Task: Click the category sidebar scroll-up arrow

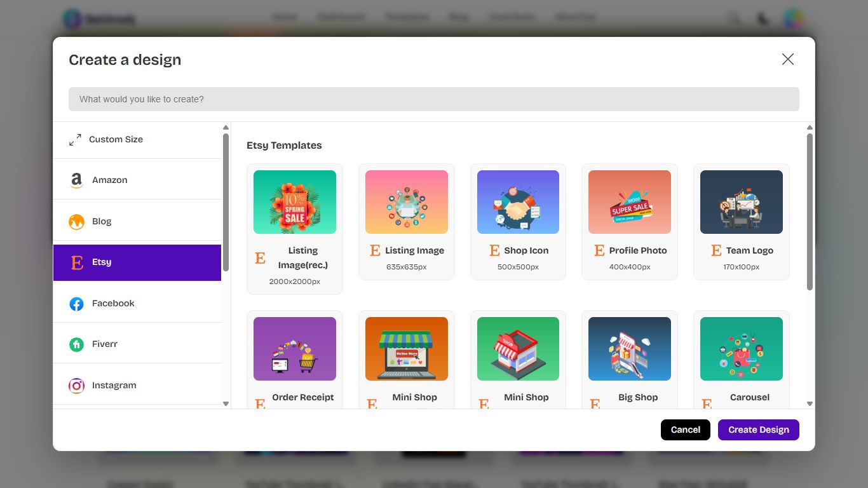Action: tap(226, 128)
